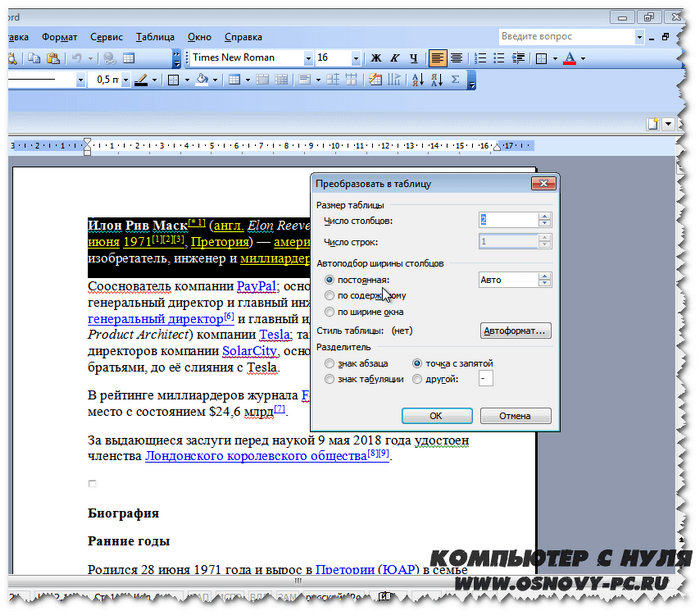Click the Table AutoFormat lightning icon
This screenshot has height=616, width=700.
375,80
